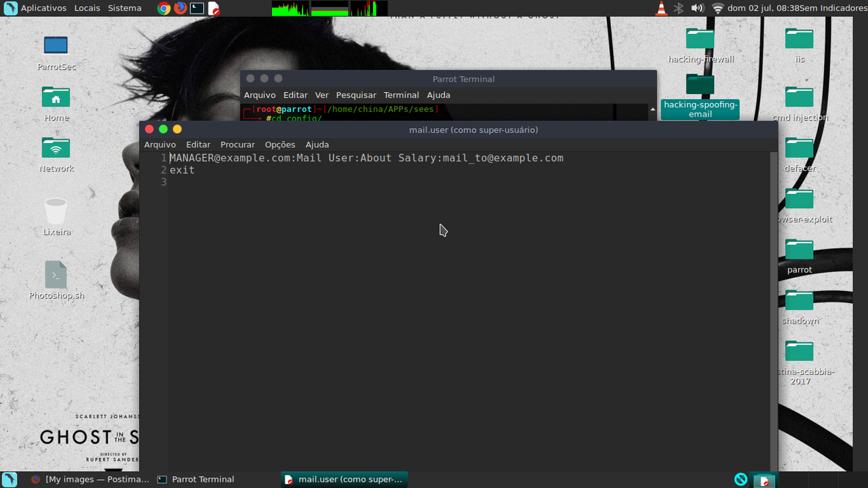Open the Wi-Fi network tray icon
This screenshot has width=868, height=488.
tap(718, 8)
